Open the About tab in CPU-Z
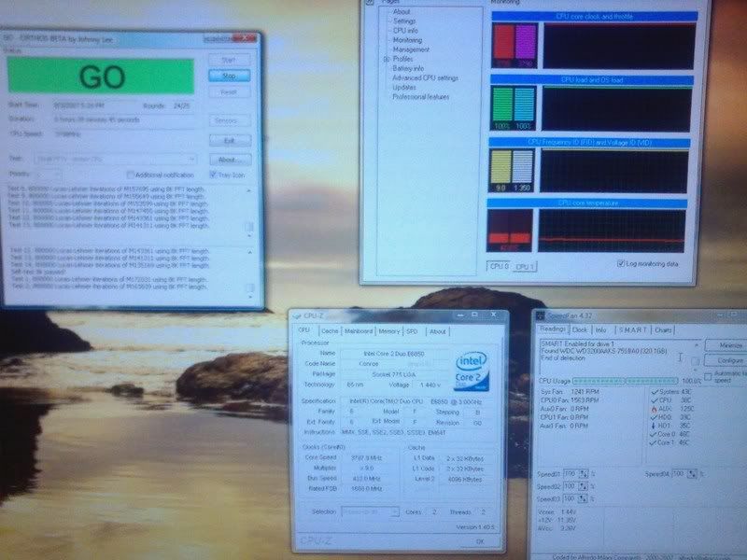Screen dimensions: 747x560 437,331
